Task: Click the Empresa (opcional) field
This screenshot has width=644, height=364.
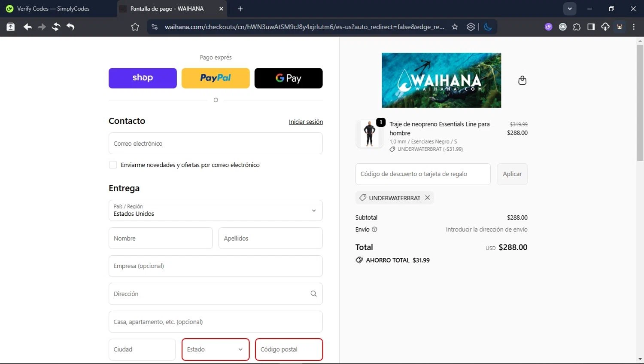Action: 216,266
